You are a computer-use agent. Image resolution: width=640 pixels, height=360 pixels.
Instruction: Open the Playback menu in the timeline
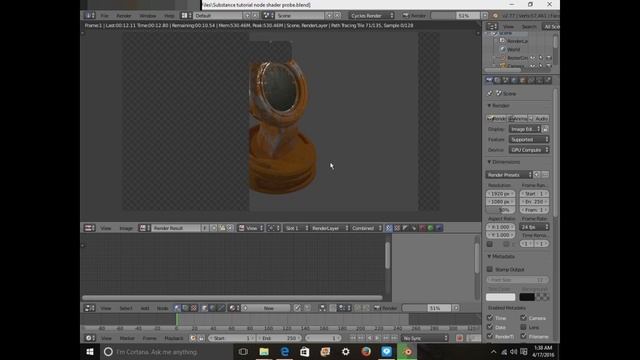[173, 338]
